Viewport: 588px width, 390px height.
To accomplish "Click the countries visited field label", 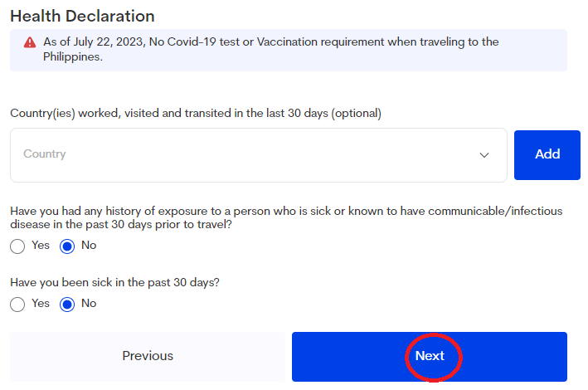I will pos(195,113).
